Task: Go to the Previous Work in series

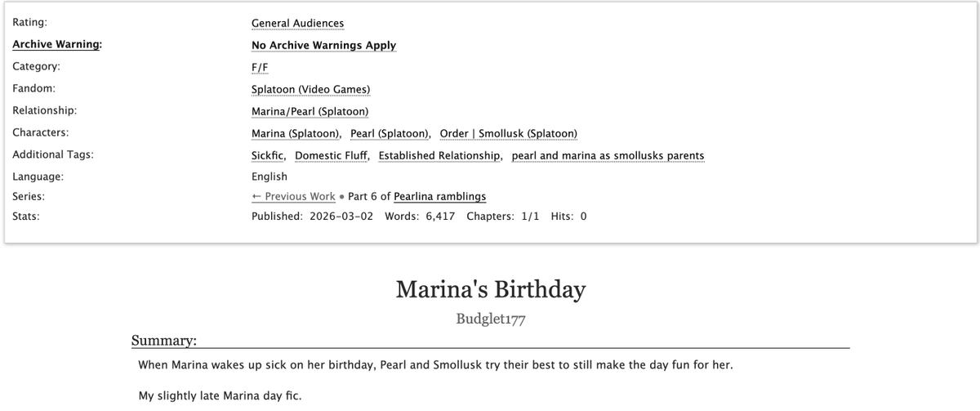Action: click(x=293, y=196)
